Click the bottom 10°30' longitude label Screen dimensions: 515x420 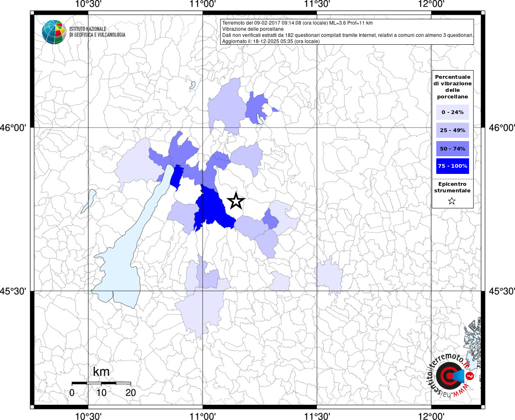tap(88, 416)
